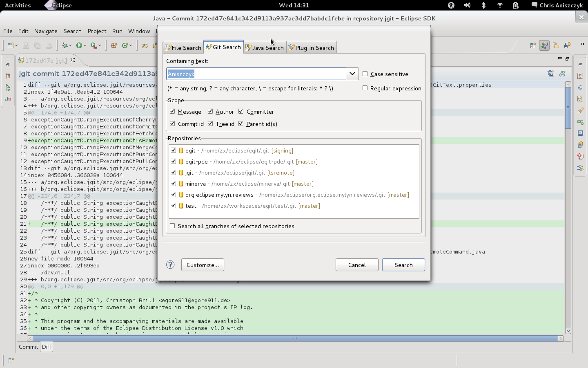Viewport: 588px width, 368px height.
Task: Open the Progress view icon in right sidebar
Action: (580, 122)
